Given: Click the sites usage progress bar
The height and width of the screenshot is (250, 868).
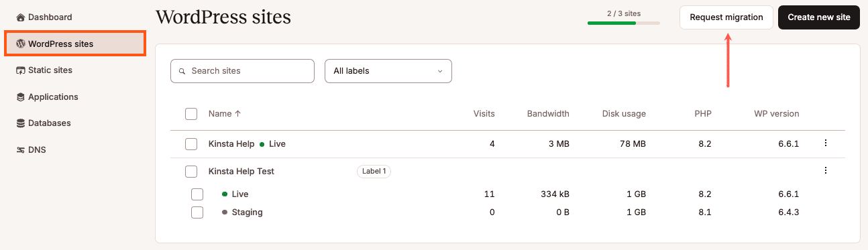Looking at the screenshot, I should click(624, 23).
